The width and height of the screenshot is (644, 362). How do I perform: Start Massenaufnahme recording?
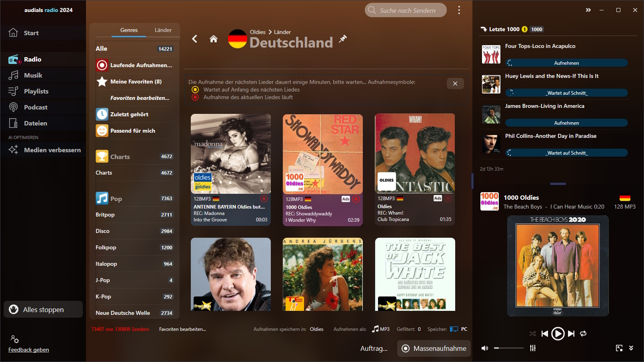[434, 348]
